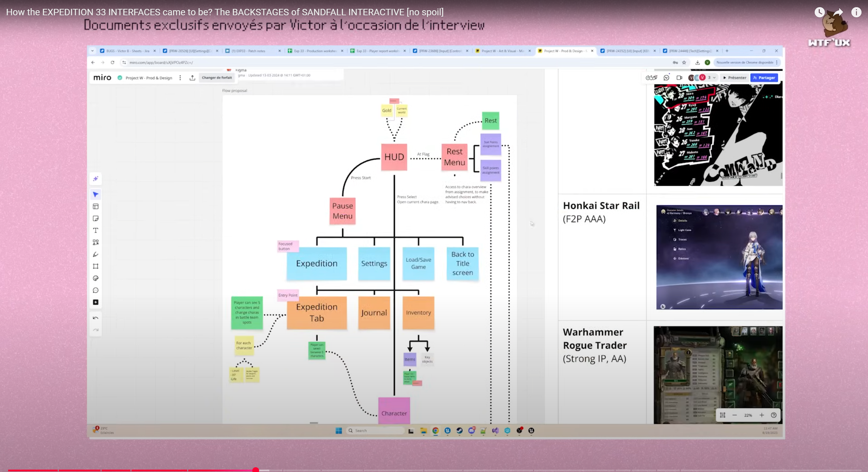Start a video call in Miro

tap(679, 78)
